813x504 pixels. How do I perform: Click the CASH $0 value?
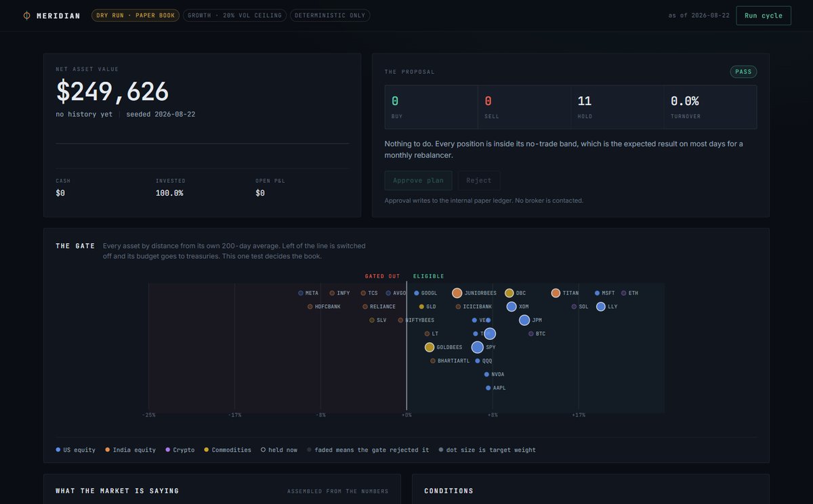click(x=60, y=193)
